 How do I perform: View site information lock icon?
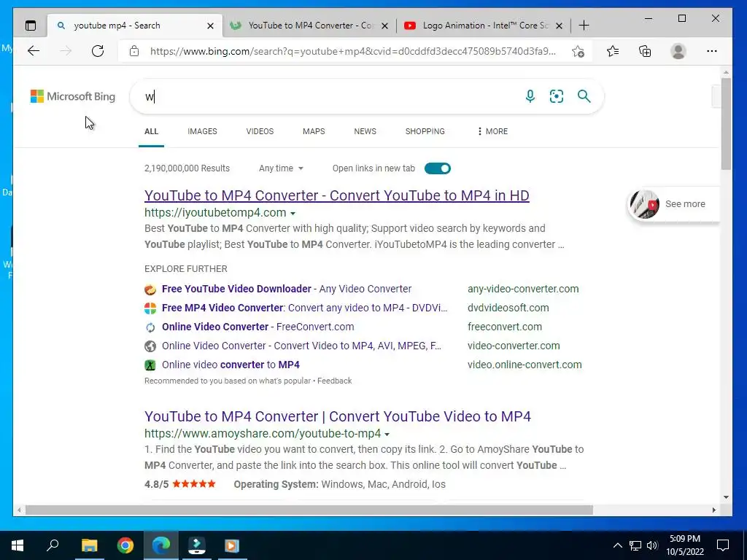tap(134, 51)
